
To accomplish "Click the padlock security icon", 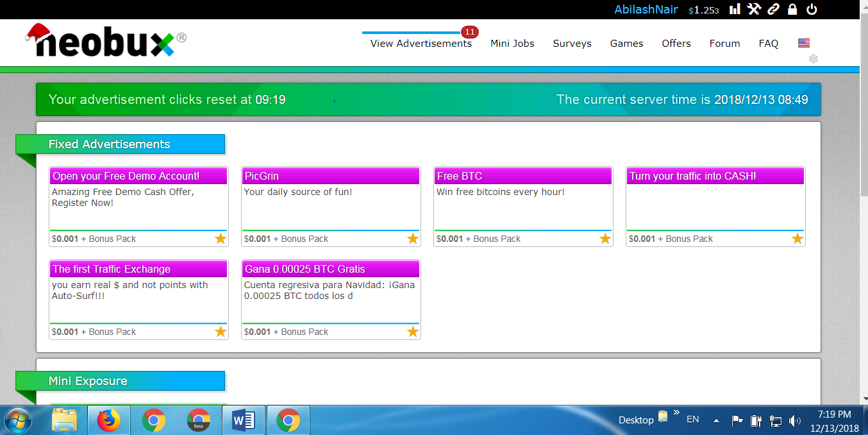I will pos(792,9).
